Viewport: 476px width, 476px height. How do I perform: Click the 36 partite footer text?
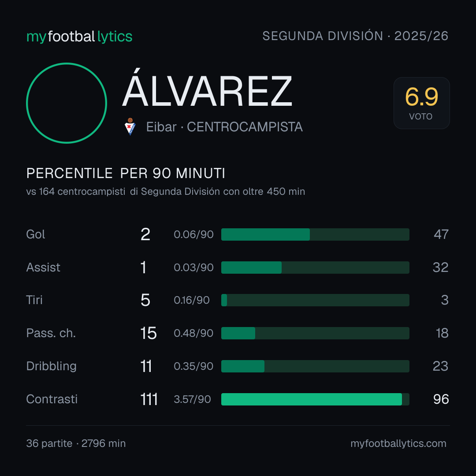(x=49, y=443)
